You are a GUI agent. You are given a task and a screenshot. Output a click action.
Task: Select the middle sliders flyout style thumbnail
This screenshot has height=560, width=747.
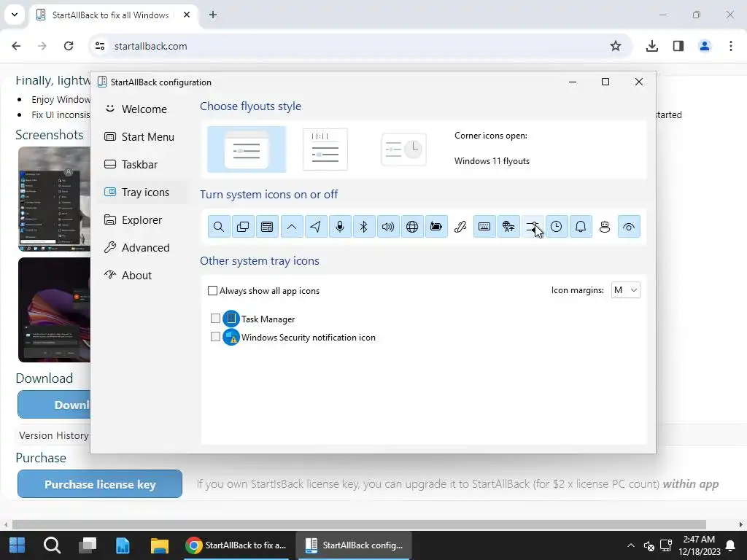pyautogui.click(x=325, y=149)
